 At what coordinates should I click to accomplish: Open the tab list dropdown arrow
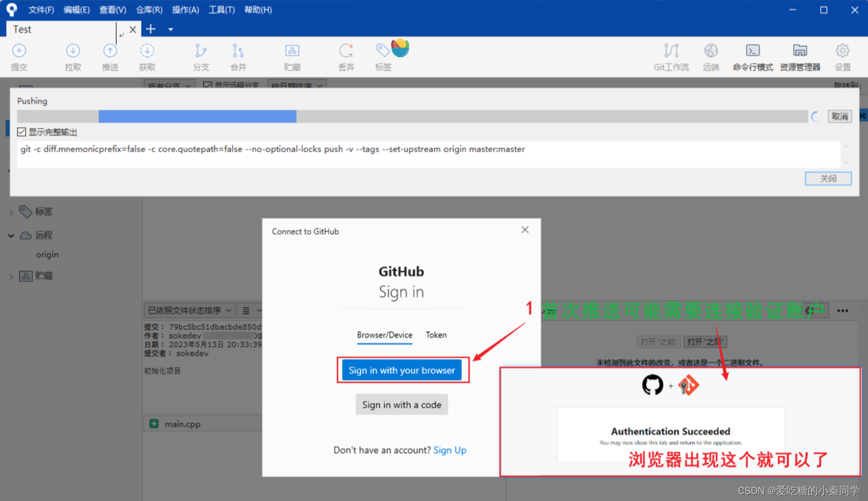(x=171, y=29)
